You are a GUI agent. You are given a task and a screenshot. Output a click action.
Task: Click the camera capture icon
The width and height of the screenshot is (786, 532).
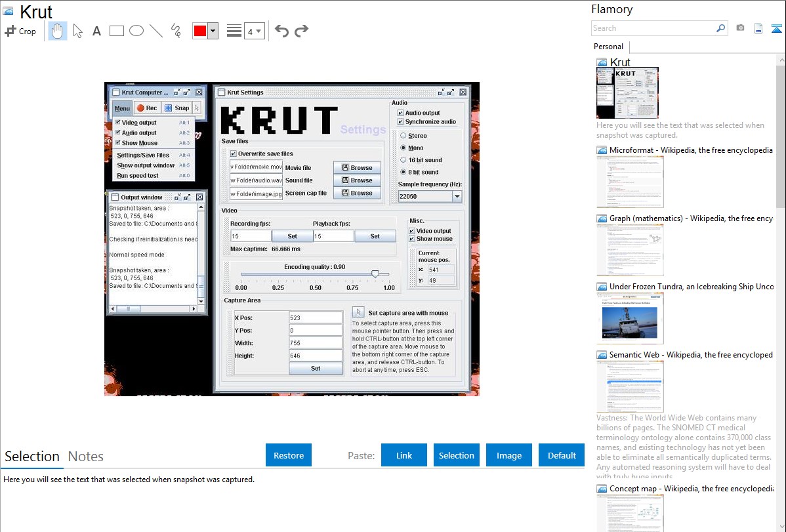tap(740, 28)
